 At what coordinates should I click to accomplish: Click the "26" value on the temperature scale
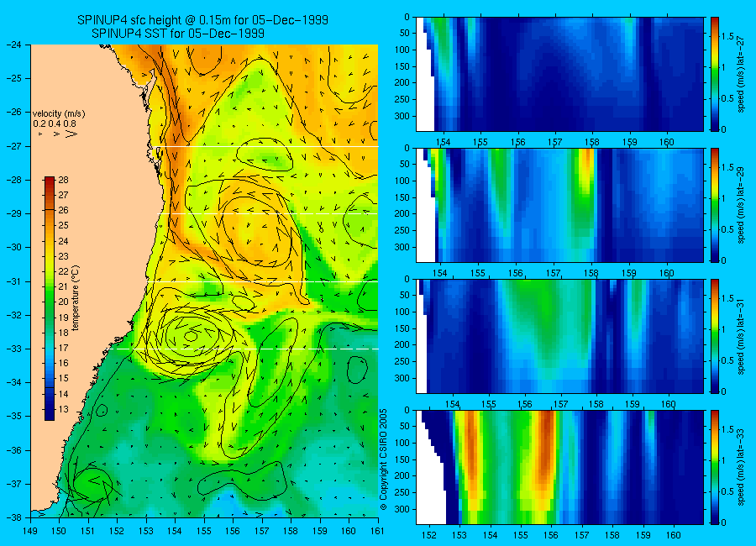[64, 210]
